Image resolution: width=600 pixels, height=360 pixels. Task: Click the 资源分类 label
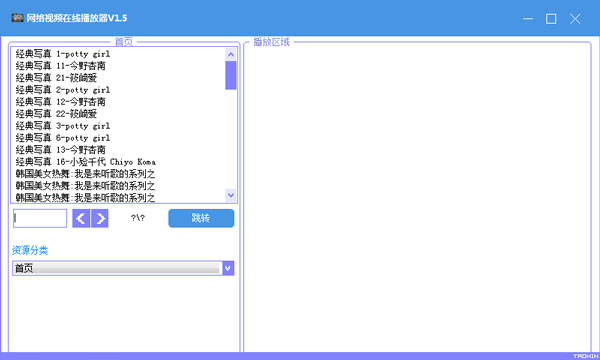pos(30,251)
